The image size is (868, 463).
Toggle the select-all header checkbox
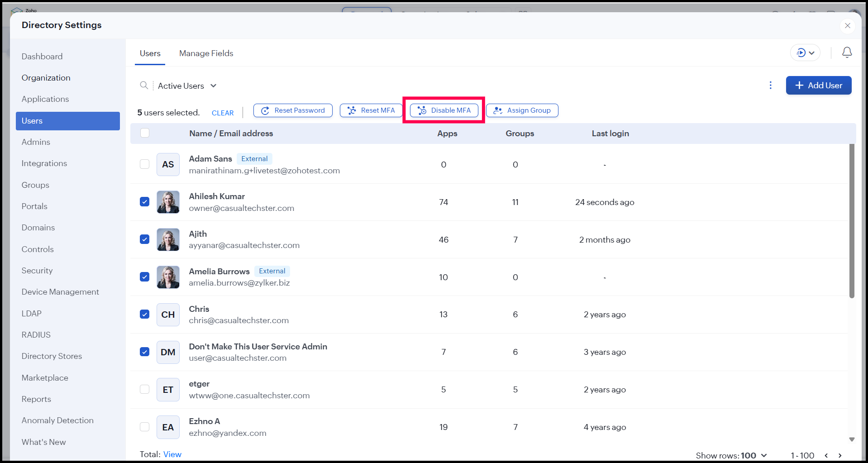(x=145, y=133)
